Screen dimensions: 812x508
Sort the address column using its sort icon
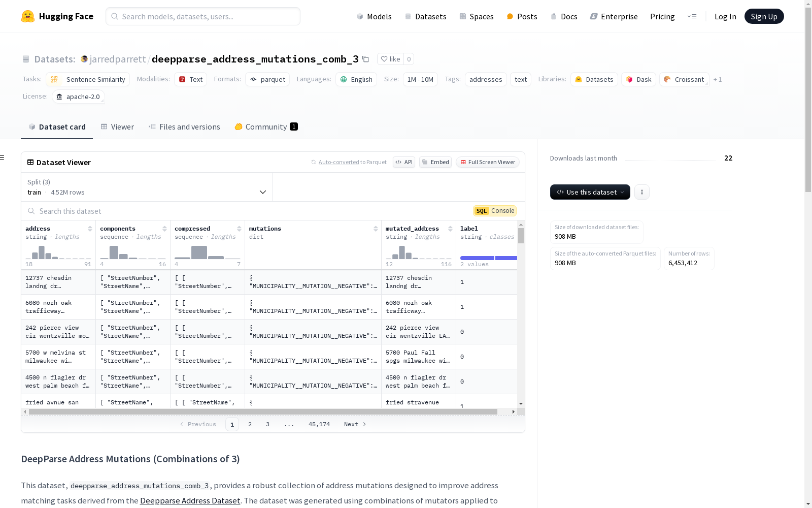tap(90, 229)
